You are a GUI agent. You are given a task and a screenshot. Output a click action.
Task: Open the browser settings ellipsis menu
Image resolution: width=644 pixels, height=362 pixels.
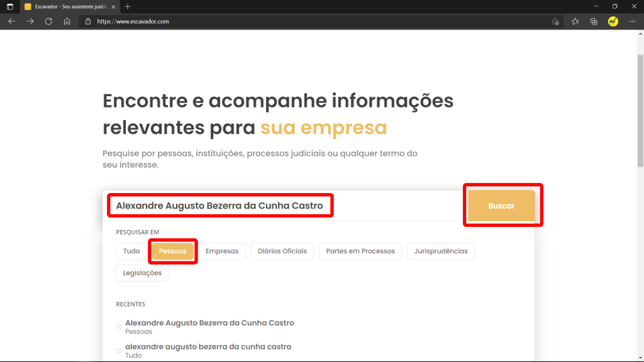click(x=632, y=21)
